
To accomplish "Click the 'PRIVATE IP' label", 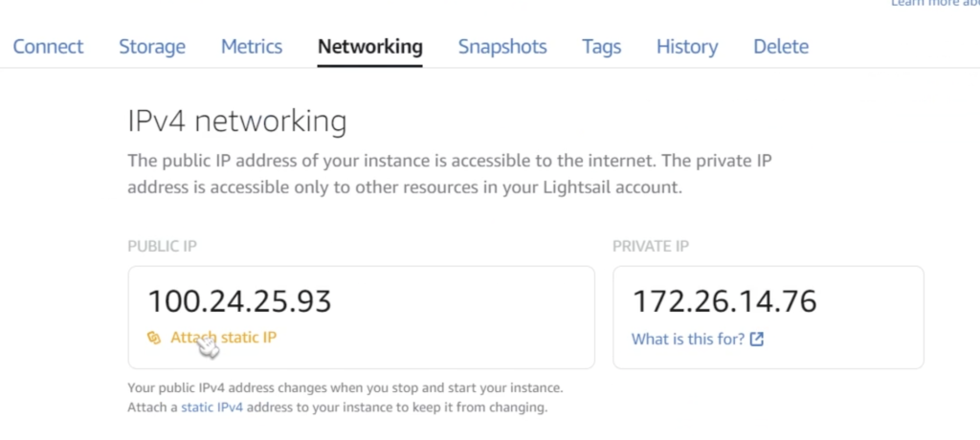I will click(651, 247).
